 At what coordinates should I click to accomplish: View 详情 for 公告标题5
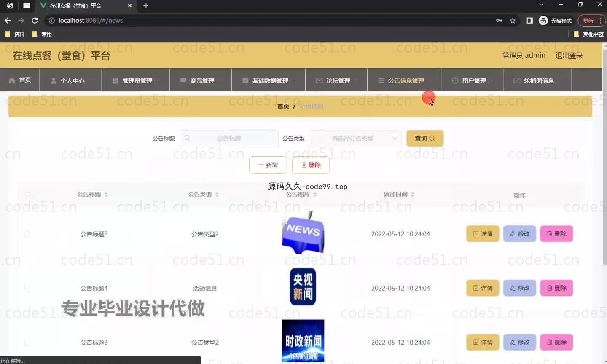(x=483, y=233)
